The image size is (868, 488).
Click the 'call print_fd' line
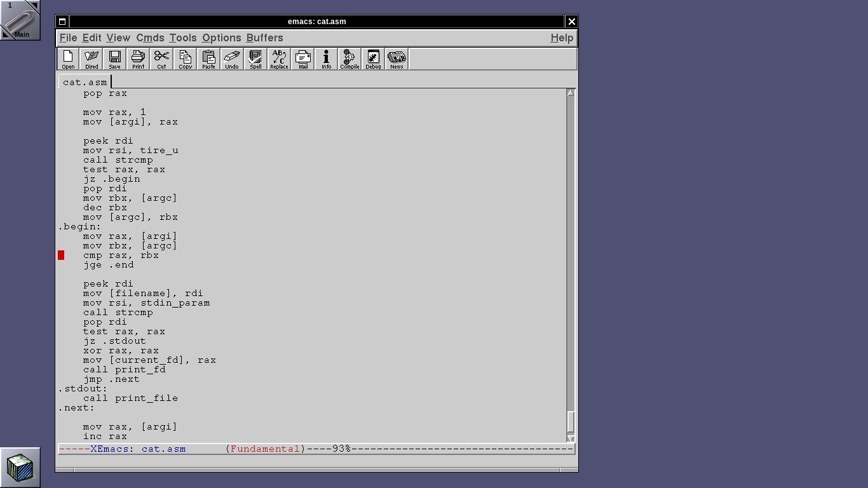124,370
